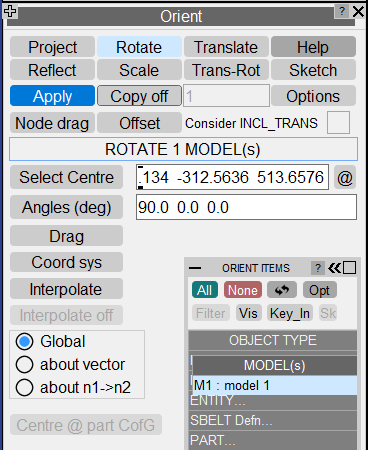Click the @ button beside centre coordinates
368x450 pixels.
[345, 177]
